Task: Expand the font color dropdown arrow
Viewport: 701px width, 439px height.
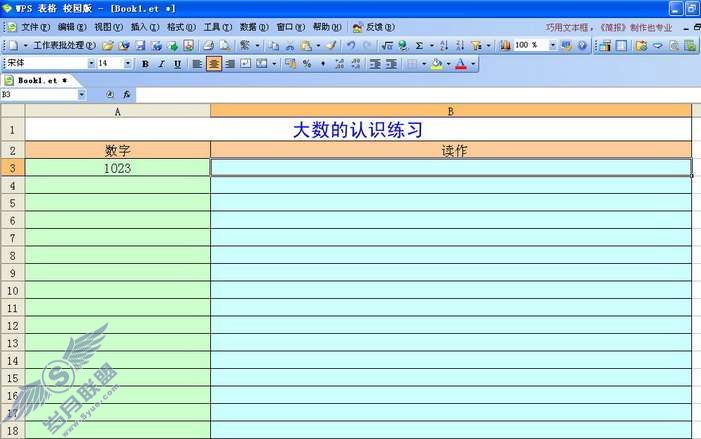Action: pos(473,64)
